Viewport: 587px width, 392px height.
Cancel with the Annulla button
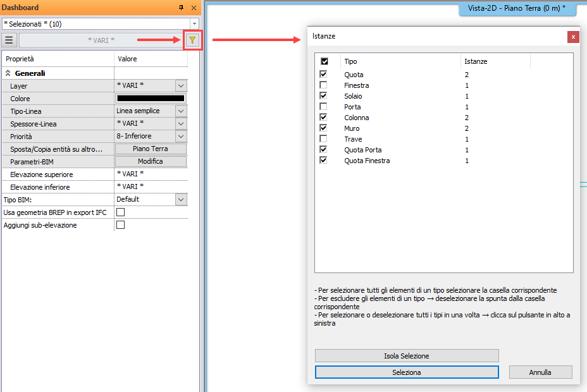pyautogui.click(x=540, y=372)
